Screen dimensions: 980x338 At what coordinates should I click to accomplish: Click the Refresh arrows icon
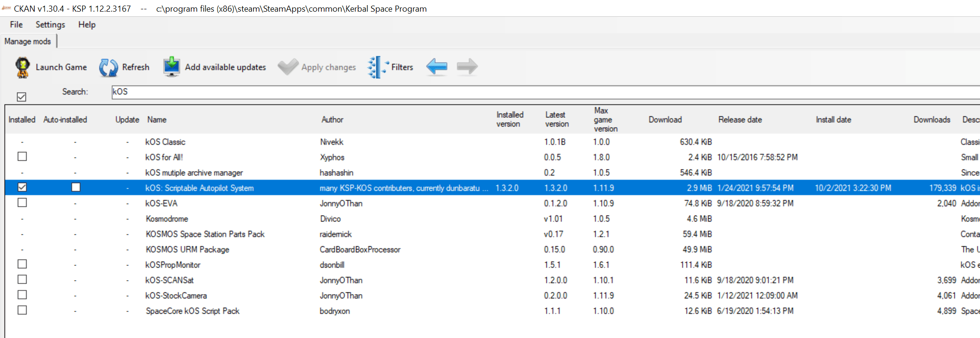tap(108, 68)
